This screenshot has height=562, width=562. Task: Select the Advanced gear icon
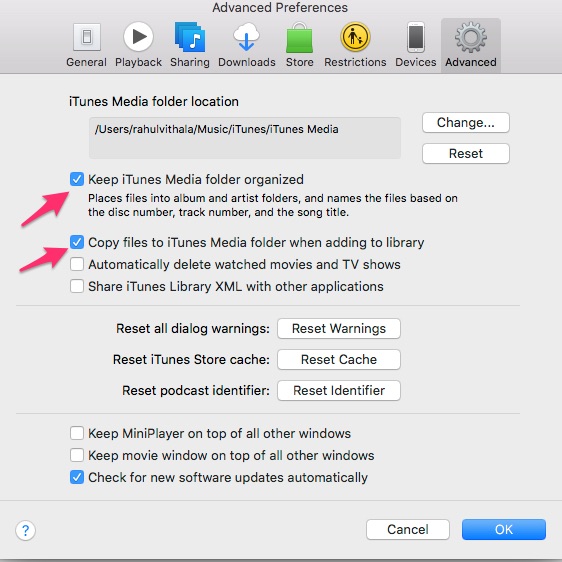coord(471,37)
